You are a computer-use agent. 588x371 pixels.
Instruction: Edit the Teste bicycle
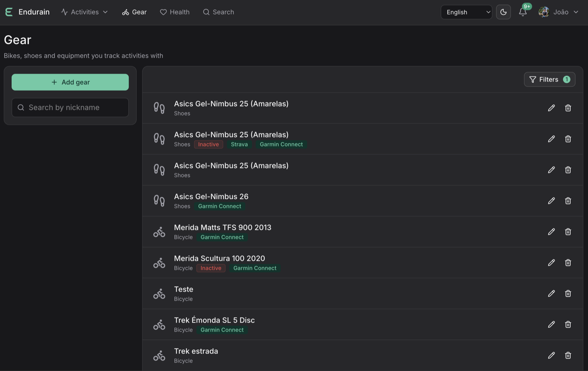(551, 293)
